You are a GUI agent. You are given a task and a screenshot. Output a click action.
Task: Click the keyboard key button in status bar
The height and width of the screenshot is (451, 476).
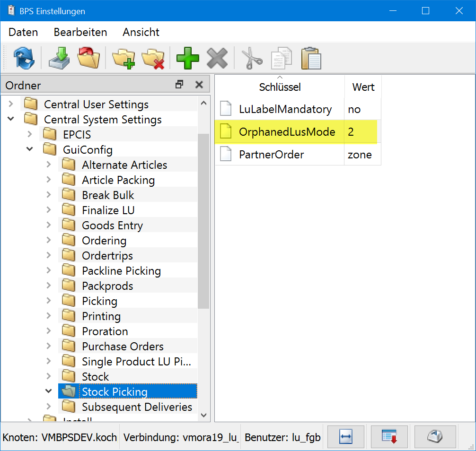[x=435, y=437]
